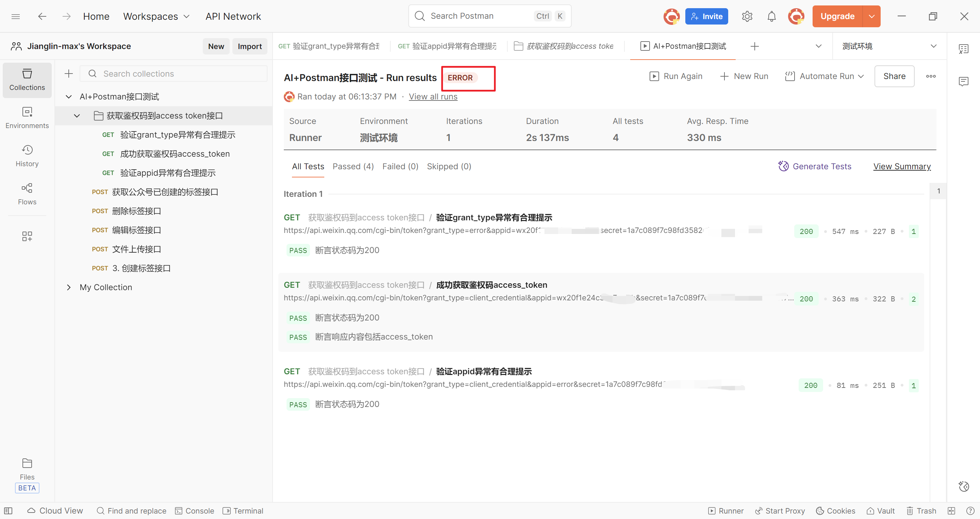Click the Search collections field
The height and width of the screenshot is (519, 980).
(x=174, y=74)
